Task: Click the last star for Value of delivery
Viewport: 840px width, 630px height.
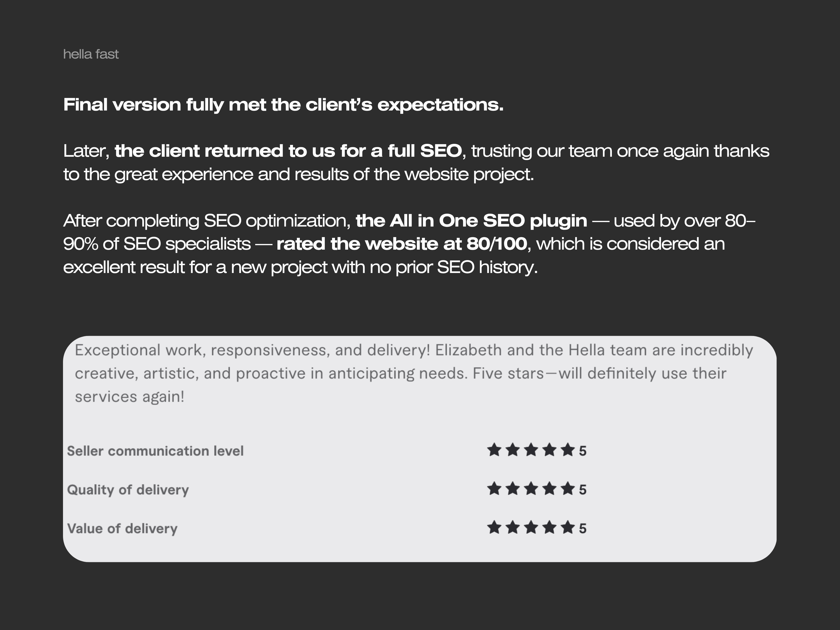Action: [568, 527]
